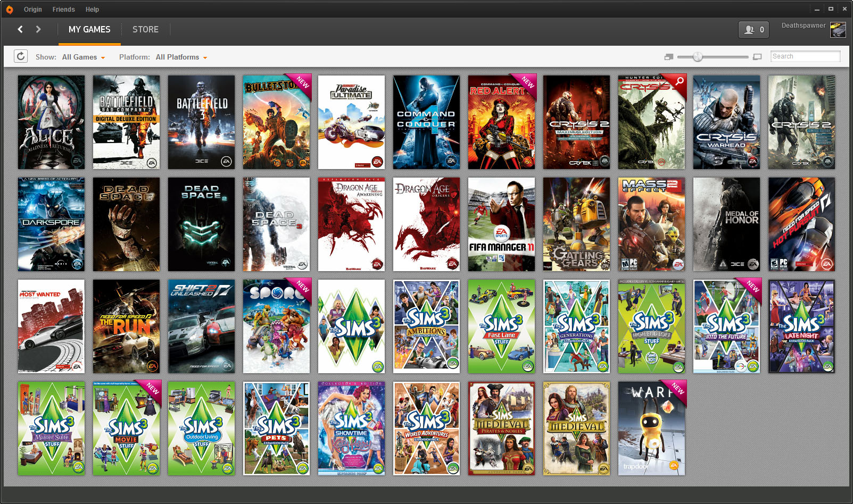Switch to the My Games tab

click(89, 30)
